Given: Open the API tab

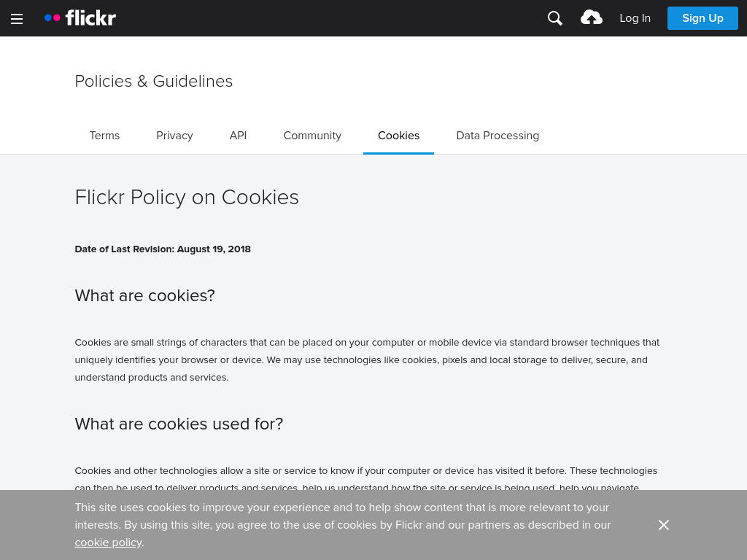Looking at the screenshot, I should pos(239,136).
